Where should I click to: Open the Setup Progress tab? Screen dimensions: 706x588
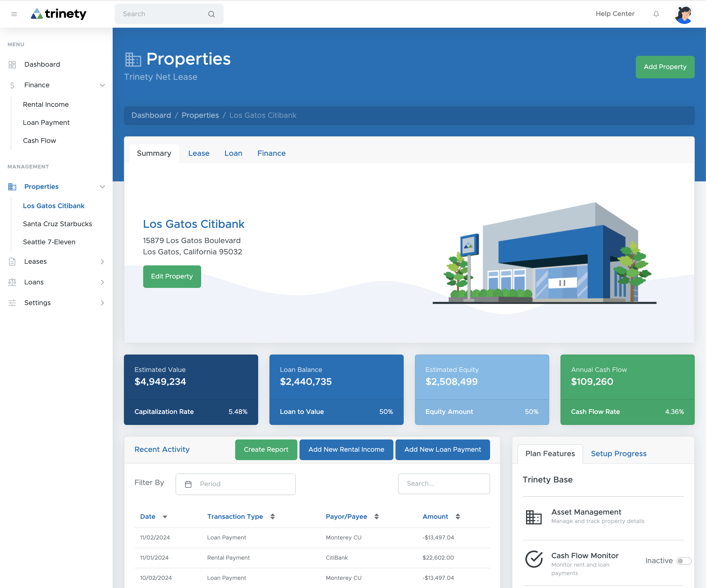[x=619, y=454]
